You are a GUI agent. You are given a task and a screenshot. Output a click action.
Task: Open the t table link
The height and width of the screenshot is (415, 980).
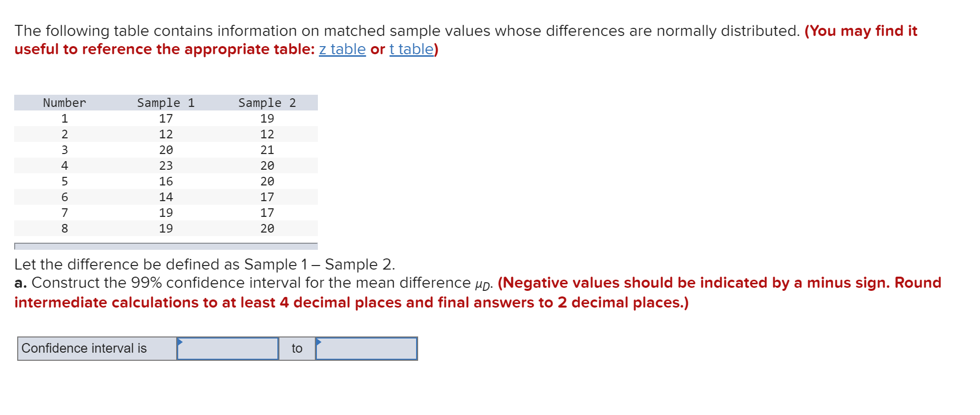[x=412, y=49]
